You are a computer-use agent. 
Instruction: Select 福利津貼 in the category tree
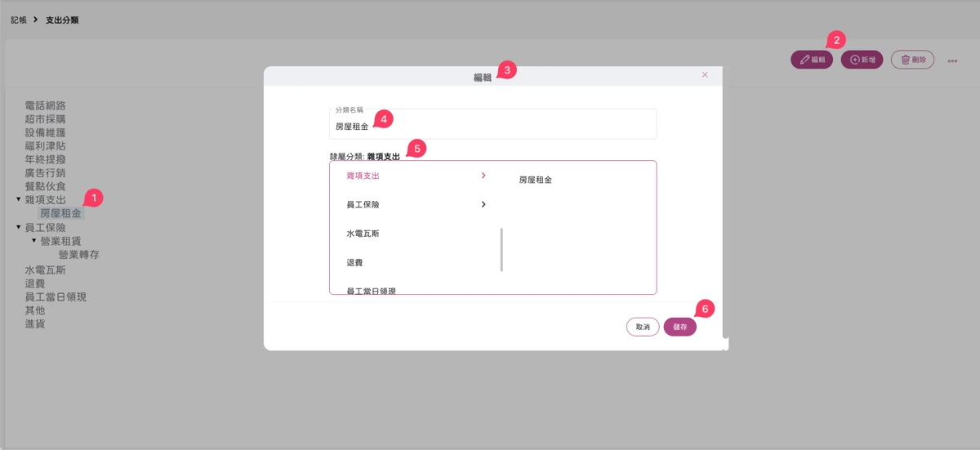pos(45,146)
